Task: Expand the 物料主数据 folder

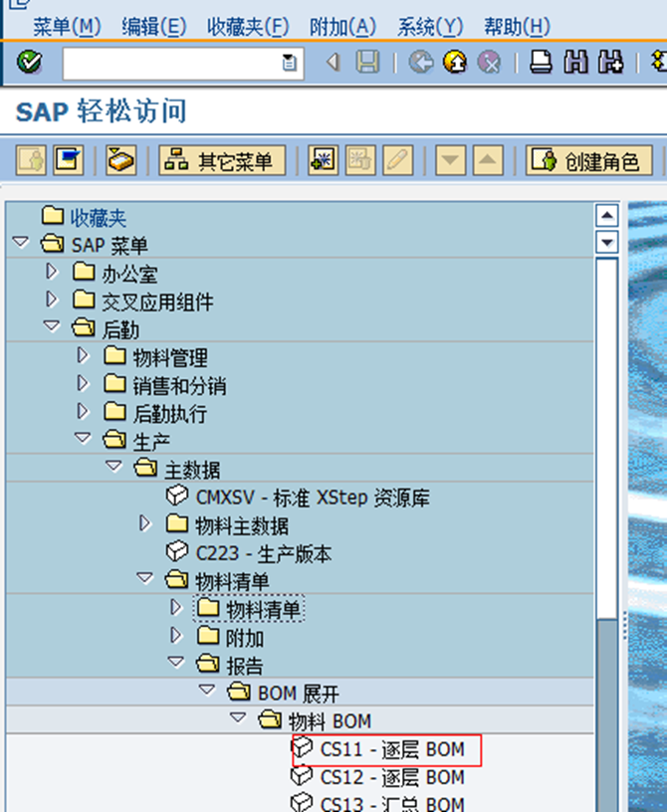Action: (144, 522)
